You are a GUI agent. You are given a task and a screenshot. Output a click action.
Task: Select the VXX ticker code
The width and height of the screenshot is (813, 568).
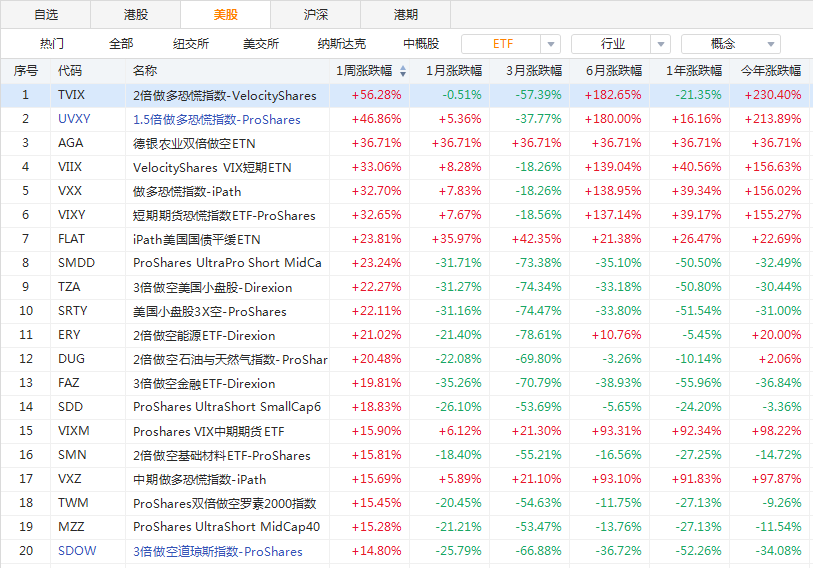tap(69, 191)
